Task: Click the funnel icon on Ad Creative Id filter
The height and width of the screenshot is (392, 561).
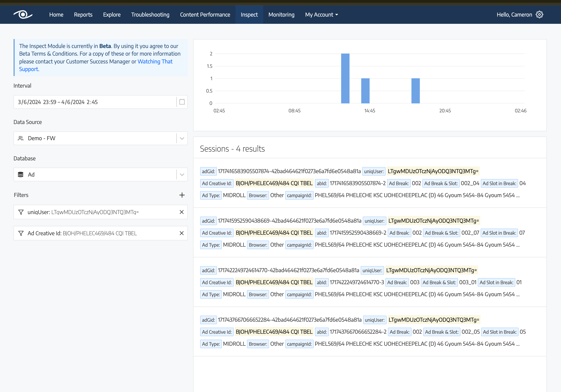Action: click(x=21, y=233)
